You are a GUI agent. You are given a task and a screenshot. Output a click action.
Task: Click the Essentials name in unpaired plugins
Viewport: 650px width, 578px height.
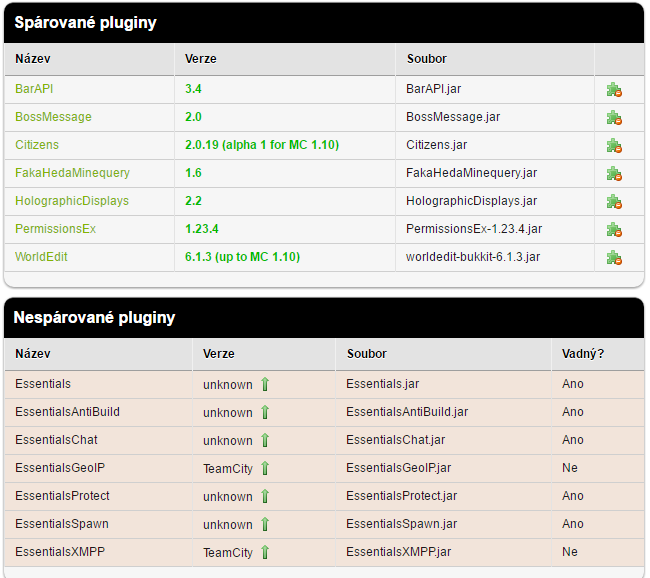43,384
